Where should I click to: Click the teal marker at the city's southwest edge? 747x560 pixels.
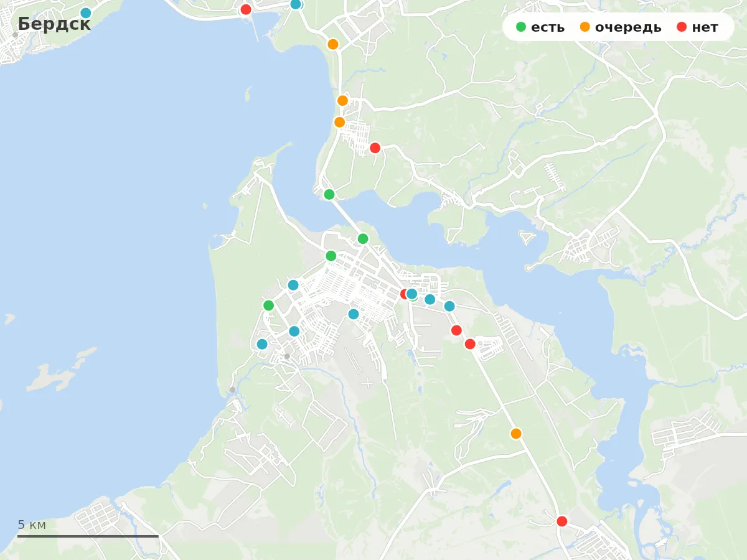pyautogui.click(x=262, y=344)
